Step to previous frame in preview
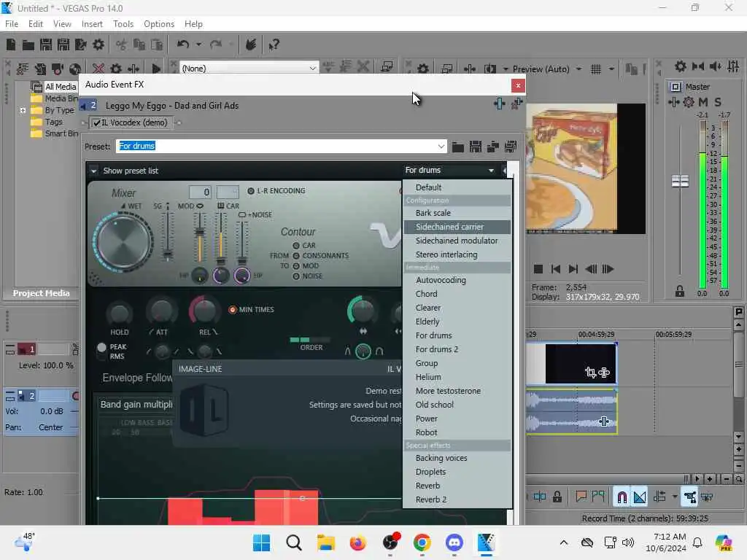 pyautogui.click(x=591, y=269)
